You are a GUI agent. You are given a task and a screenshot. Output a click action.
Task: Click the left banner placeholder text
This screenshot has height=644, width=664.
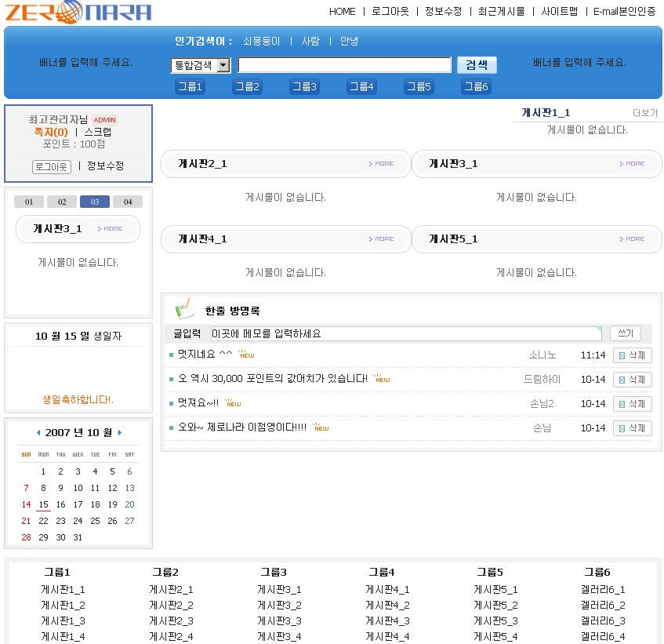[86, 62]
